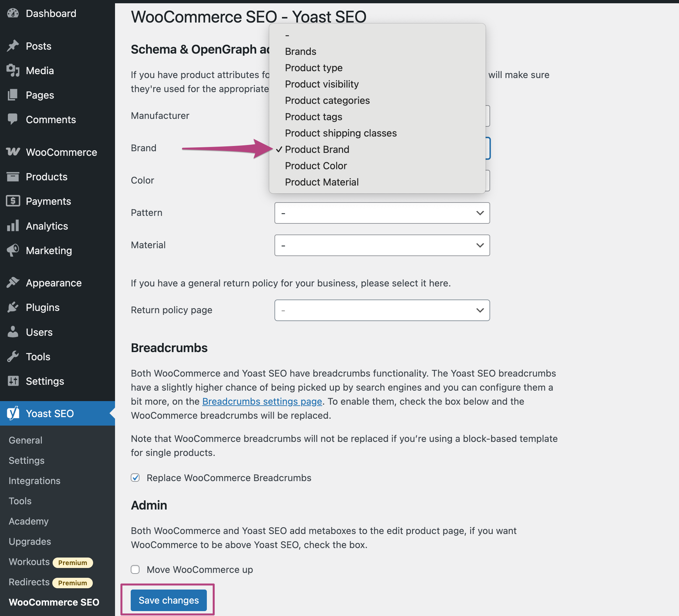Open Yoast SEO General submenu
The image size is (679, 616).
tap(25, 440)
